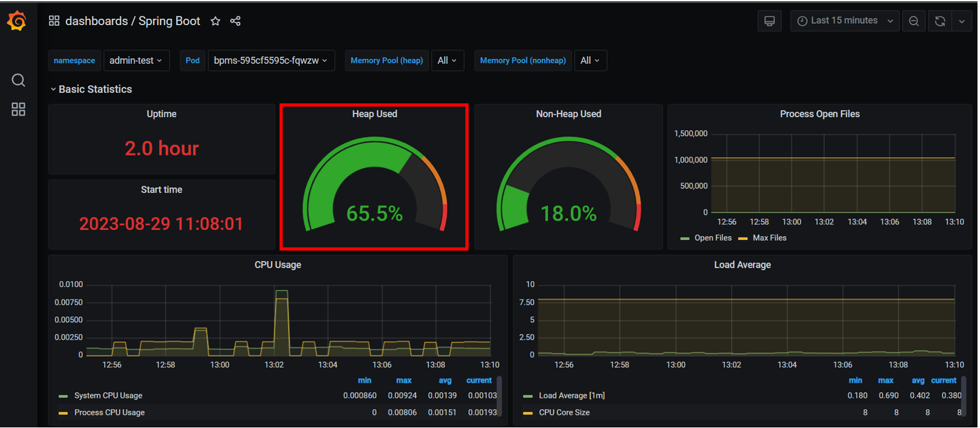Image resolution: width=980 pixels, height=428 pixels.
Task: Open the Memory Pool (nonheap) All dropdown
Action: click(591, 61)
